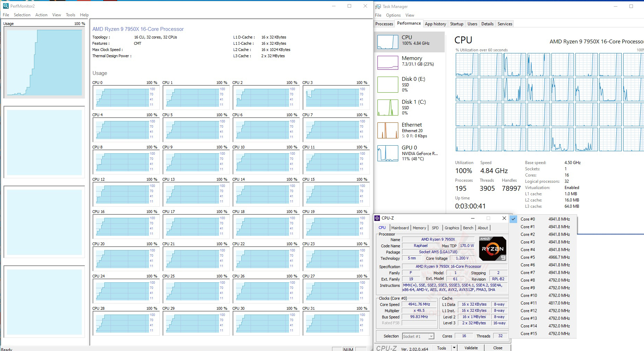The height and width of the screenshot is (351, 644).
Task: Open the View menu in PerfMonitor2
Action: pyautogui.click(x=56, y=15)
